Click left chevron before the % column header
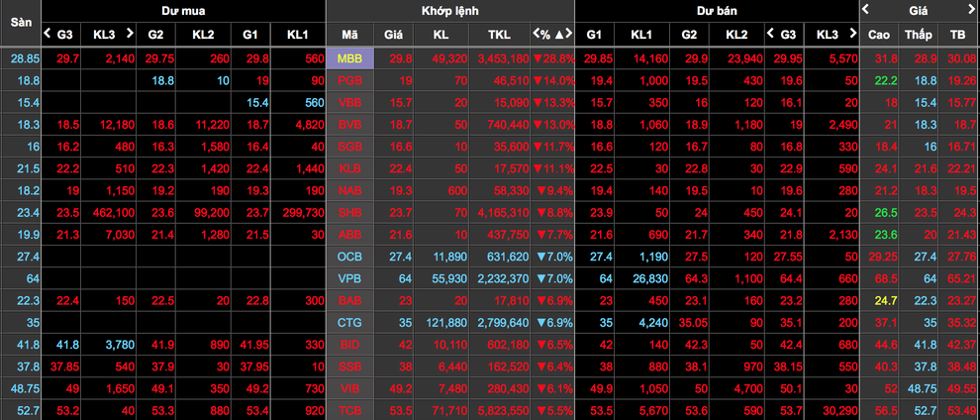Viewport: 980px width, 420px height. coord(537,35)
